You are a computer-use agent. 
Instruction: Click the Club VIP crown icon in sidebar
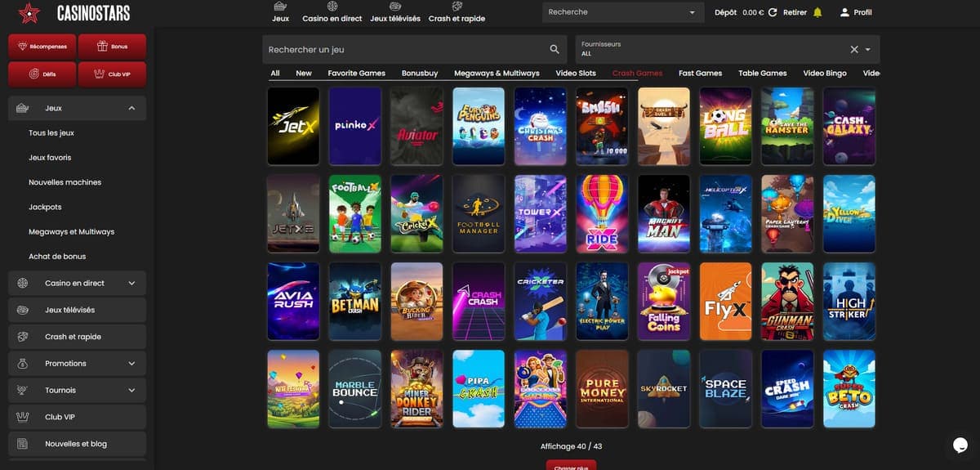click(x=23, y=417)
